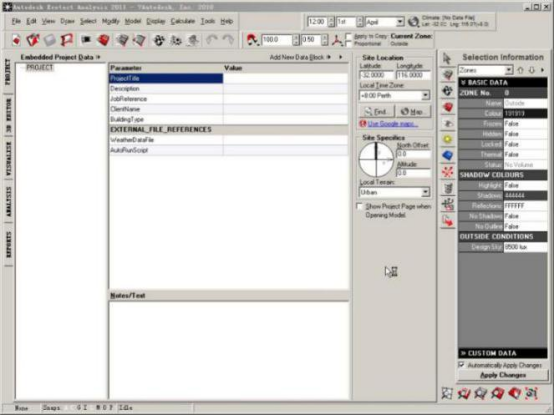Click the Redo arrow icon
Image resolution: width=554 pixels, height=415 pixels.
coord(228,40)
